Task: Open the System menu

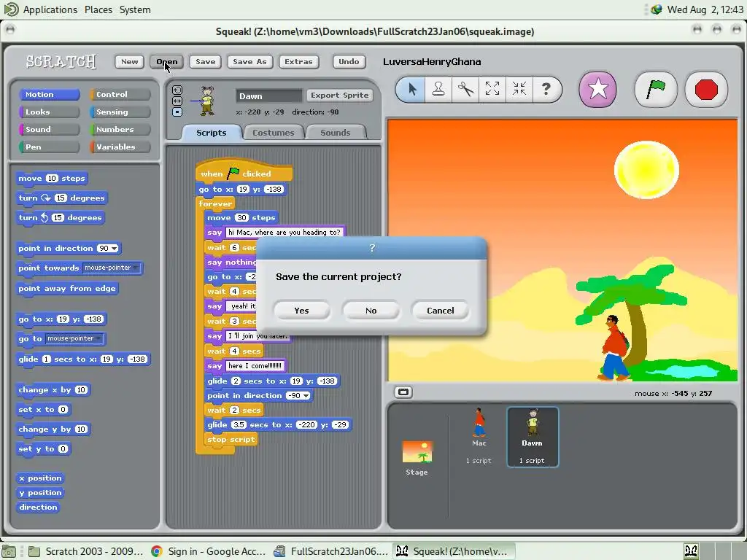Action: click(135, 9)
